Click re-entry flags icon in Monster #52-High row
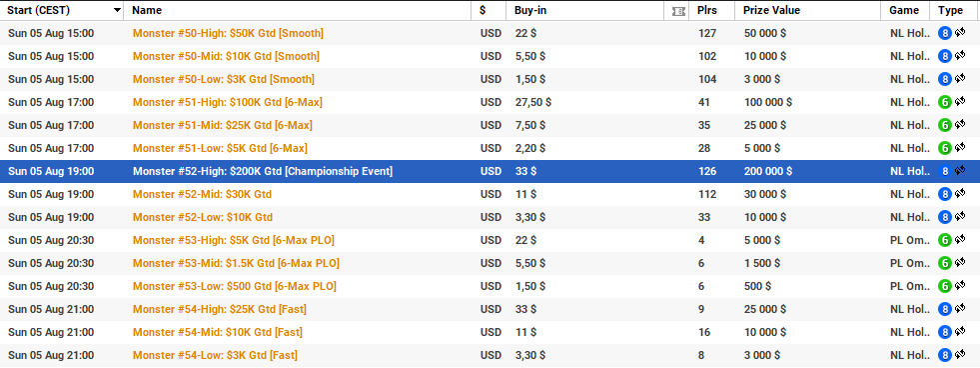Screen dimensions: 980x368 pyautogui.click(x=960, y=170)
